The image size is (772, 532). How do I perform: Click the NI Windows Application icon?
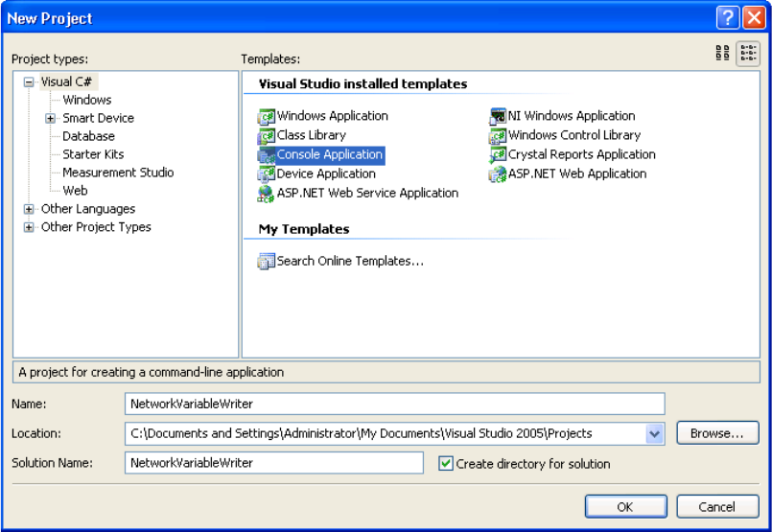498,117
